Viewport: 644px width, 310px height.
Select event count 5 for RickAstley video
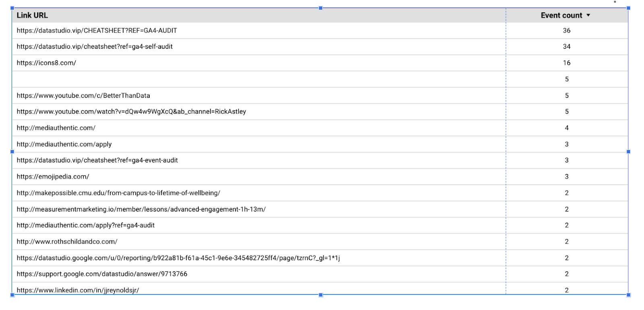coord(567,112)
